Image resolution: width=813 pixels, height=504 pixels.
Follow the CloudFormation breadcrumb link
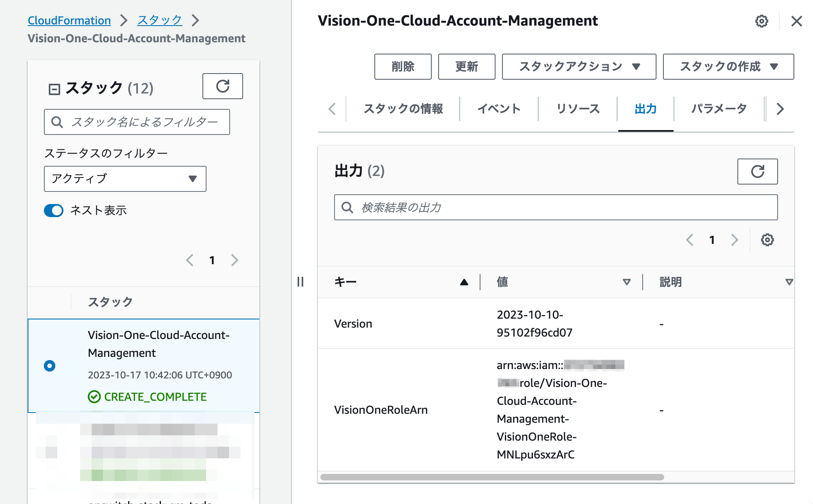69,20
